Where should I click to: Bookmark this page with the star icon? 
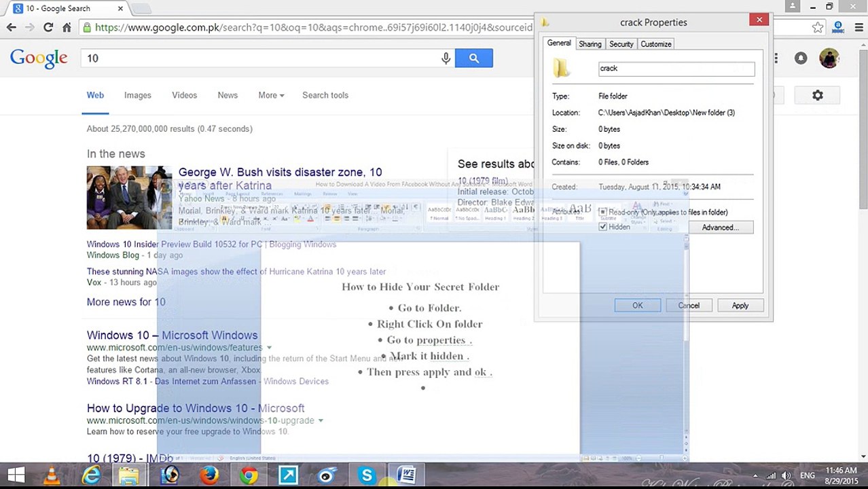click(x=818, y=28)
